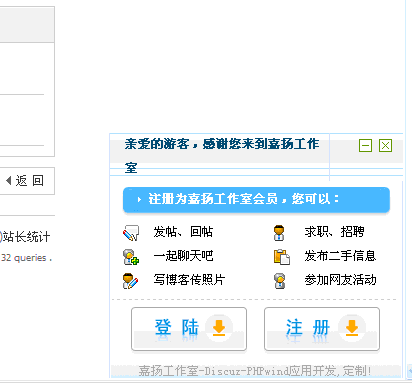Open the 站长统计 link
Screen dimensions: 412x383
click(26, 237)
